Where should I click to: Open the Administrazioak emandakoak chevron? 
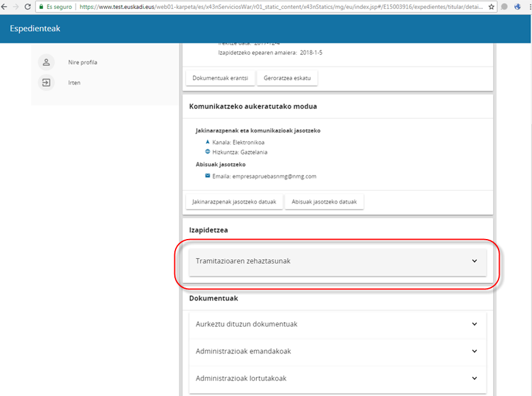click(474, 351)
